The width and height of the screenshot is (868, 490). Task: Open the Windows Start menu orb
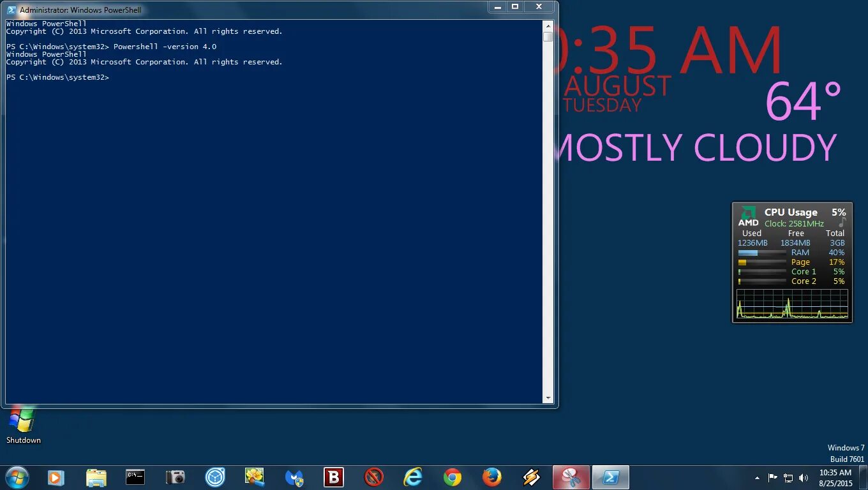click(16, 477)
